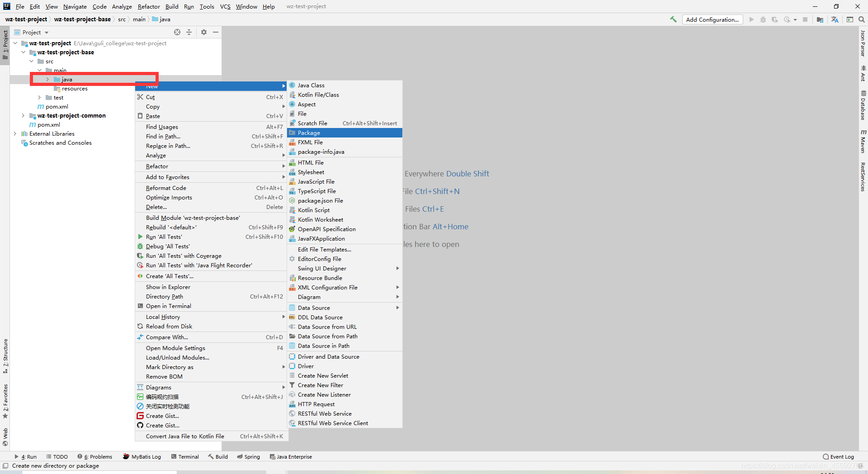Select Java Class in New submenu
This screenshot has height=474, width=868.
pyautogui.click(x=344, y=85)
